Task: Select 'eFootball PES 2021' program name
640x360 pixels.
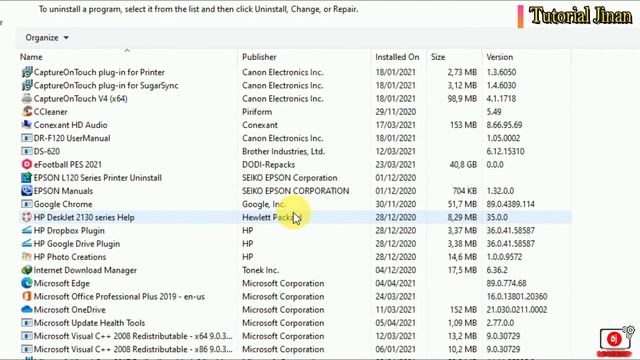Action: (x=68, y=164)
